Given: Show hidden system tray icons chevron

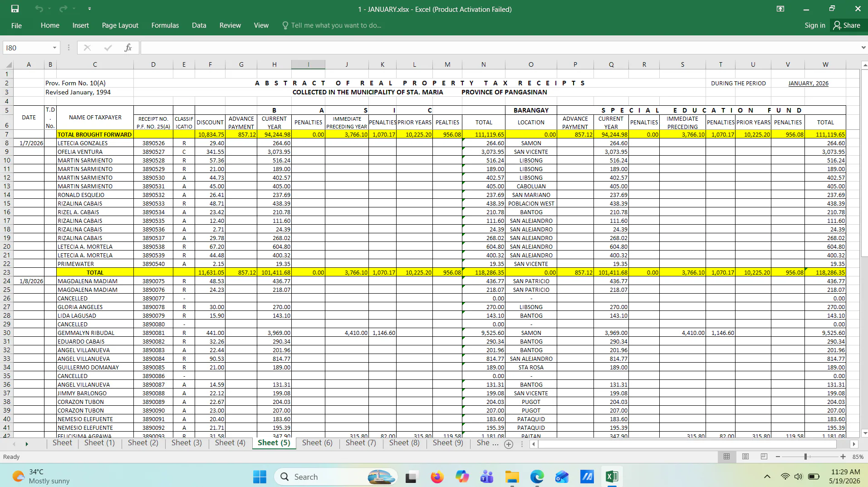Looking at the screenshot, I should (x=767, y=477).
